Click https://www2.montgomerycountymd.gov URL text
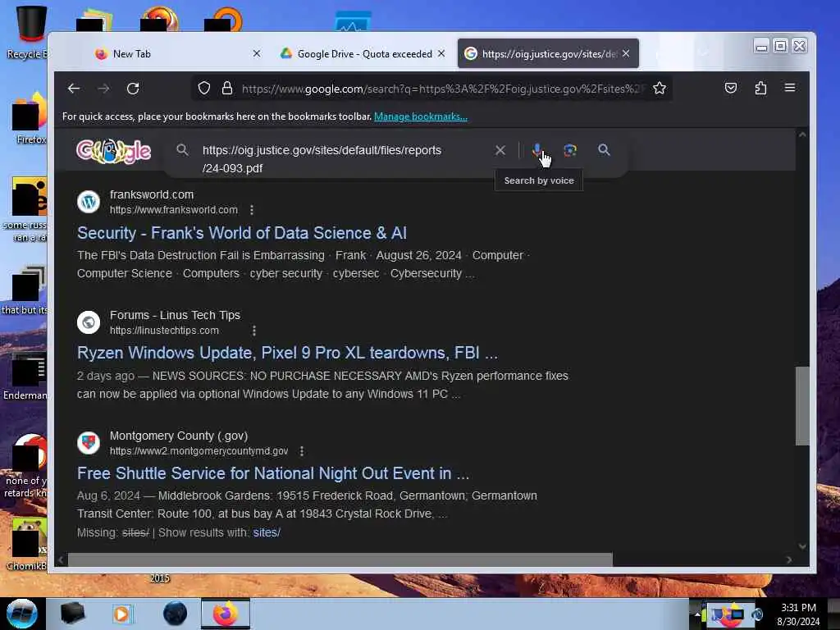This screenshot has height=630, width=840. click(199, 451)
